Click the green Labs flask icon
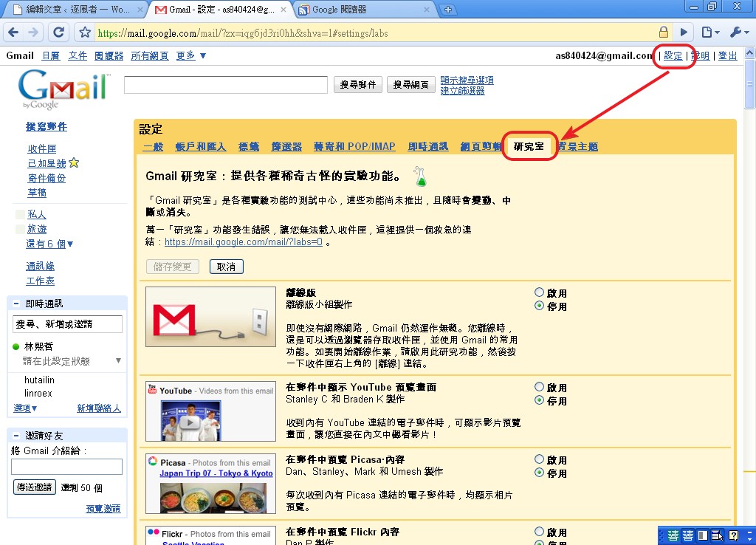The height and width of the screenshot is (545, 756). tap(420, 176)
